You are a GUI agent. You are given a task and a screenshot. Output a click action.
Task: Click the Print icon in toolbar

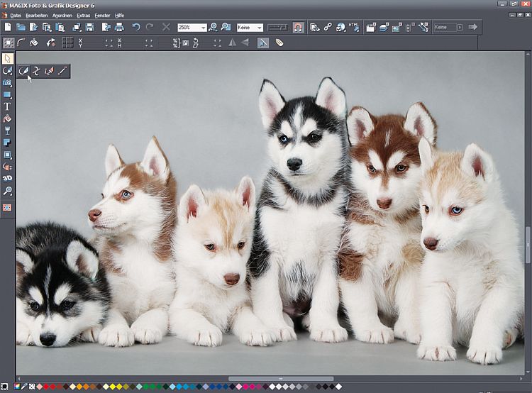(119, 27)
